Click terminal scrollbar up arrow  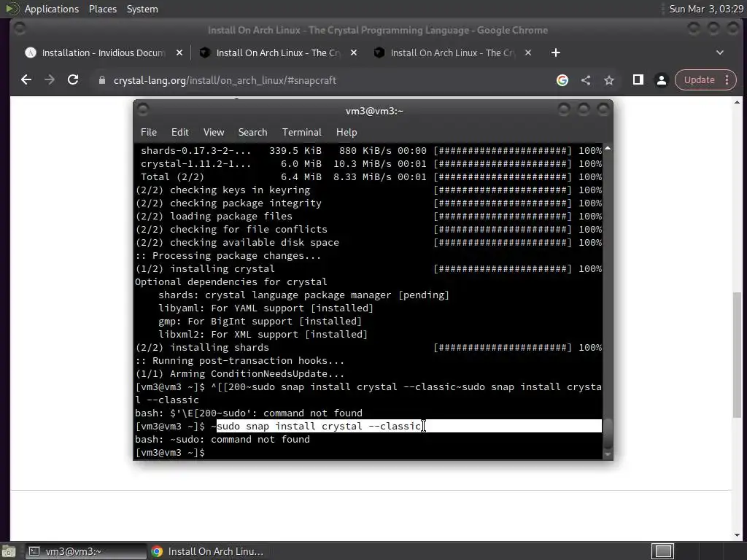click(608, 148)
